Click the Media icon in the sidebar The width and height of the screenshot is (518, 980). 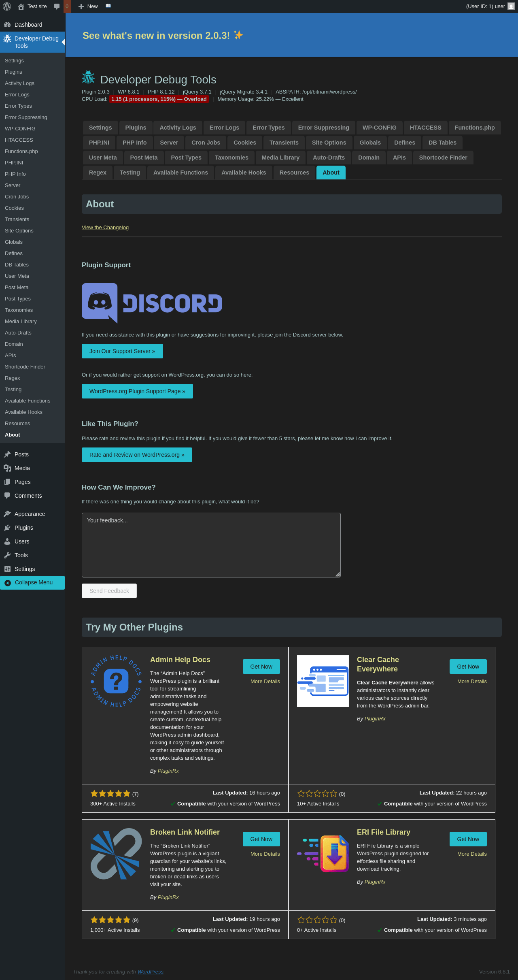pos(7,468)
